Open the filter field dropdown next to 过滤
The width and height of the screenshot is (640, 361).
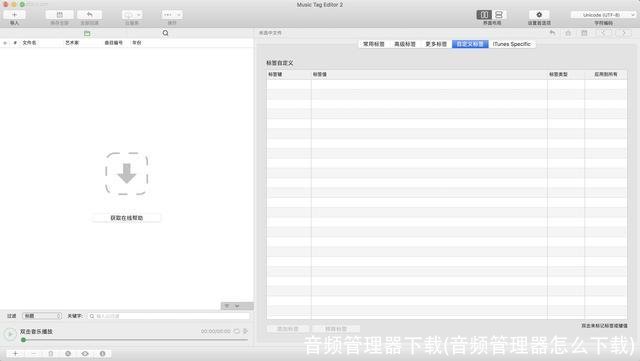coord(42,316)
